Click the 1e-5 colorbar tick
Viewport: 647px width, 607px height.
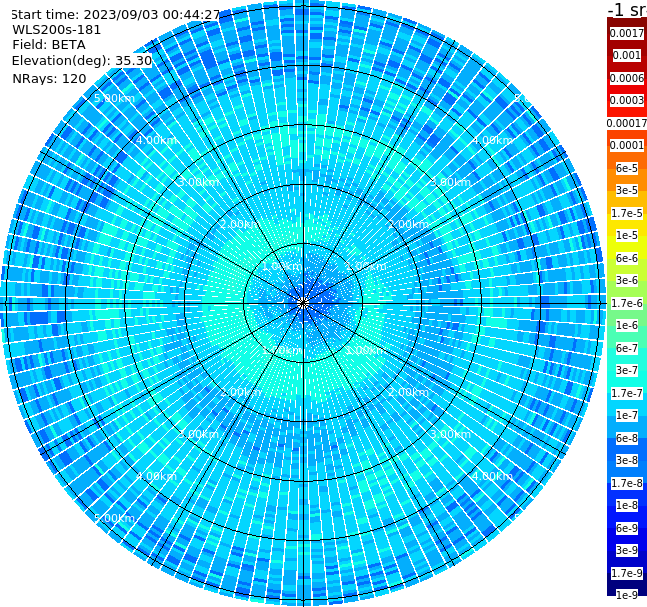(627, 235)
